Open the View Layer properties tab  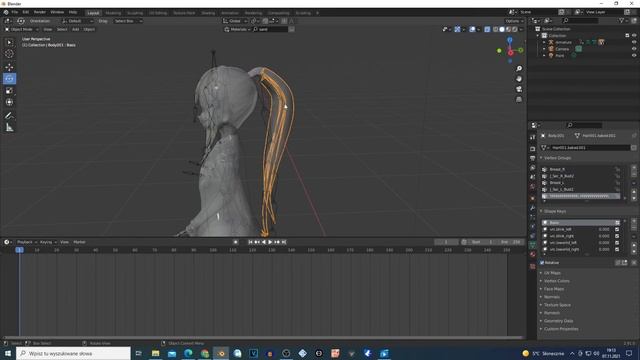click(x=533, y=168)
